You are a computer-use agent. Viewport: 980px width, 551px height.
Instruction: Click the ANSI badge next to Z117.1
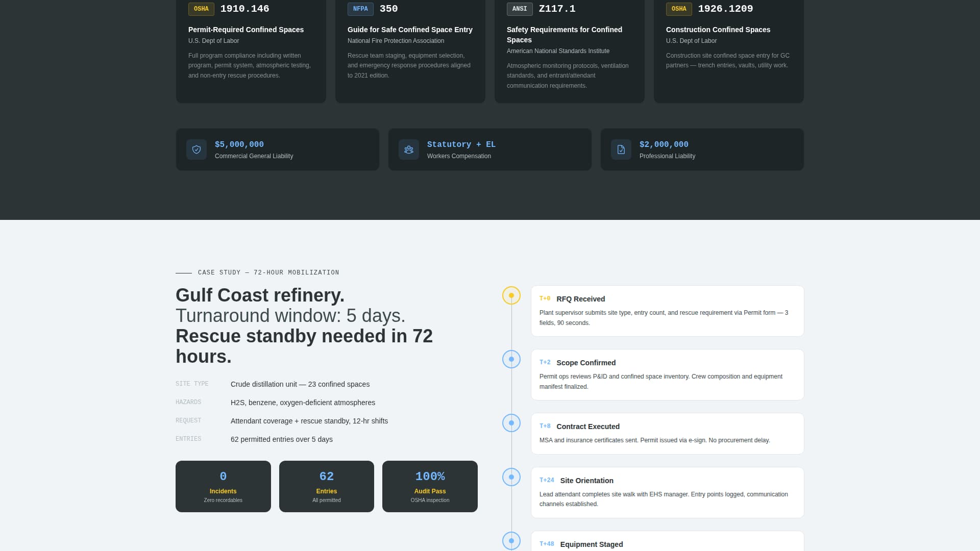tap(520, 9)
